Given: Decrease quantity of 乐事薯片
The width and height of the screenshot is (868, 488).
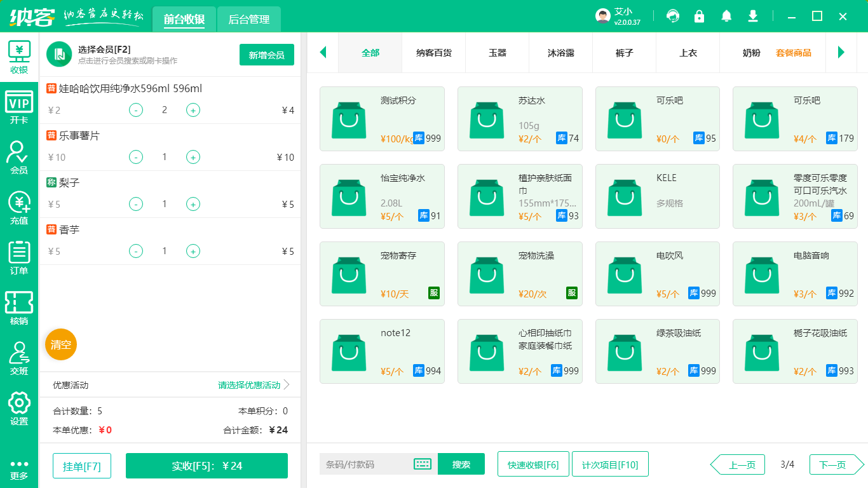Looking at the screenshot, I should [136, 157].
